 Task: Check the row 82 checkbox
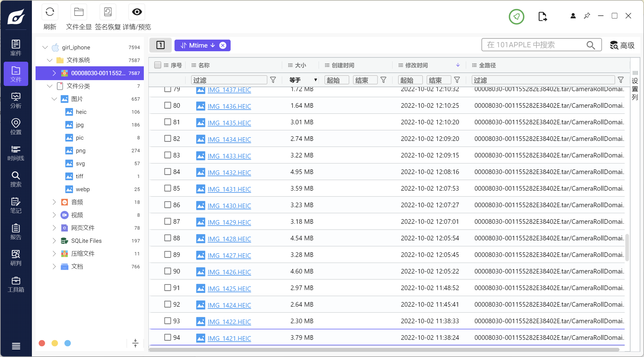pyautogui.click(x=167, y=138)
